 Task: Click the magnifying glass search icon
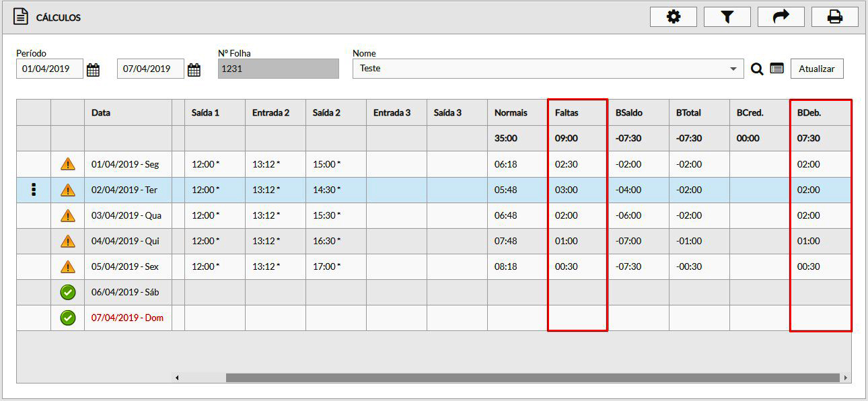757,69
